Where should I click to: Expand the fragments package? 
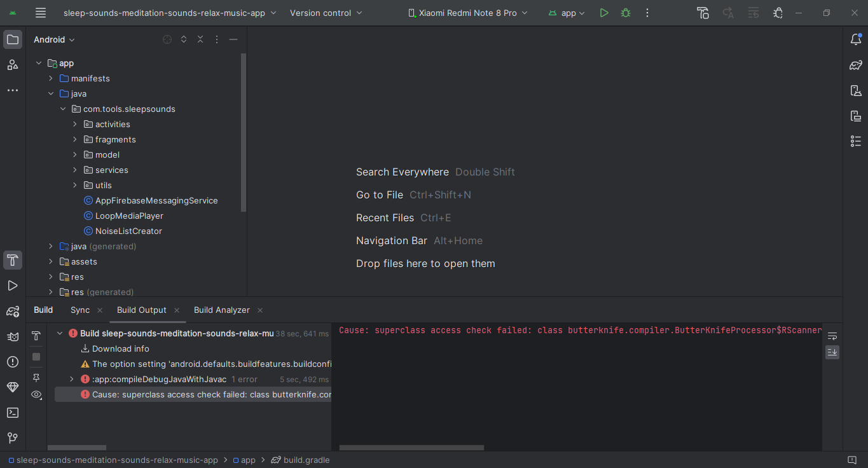(x=75, y=139)
